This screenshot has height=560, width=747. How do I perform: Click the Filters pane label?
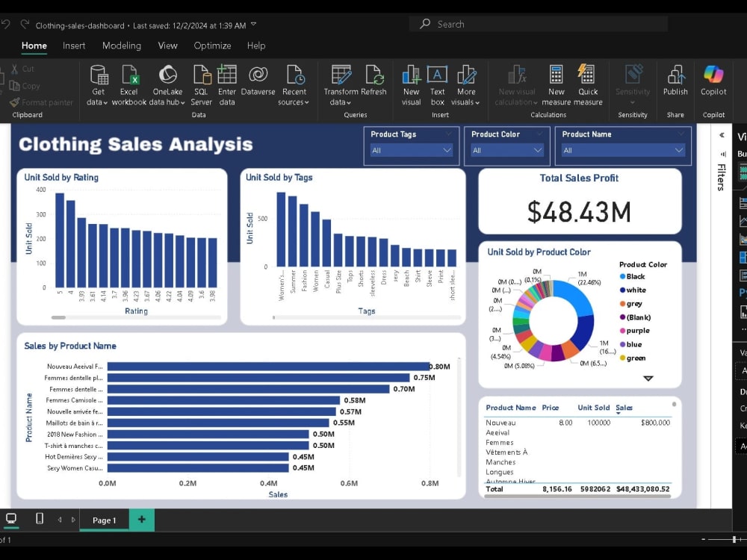pos(722,177)
